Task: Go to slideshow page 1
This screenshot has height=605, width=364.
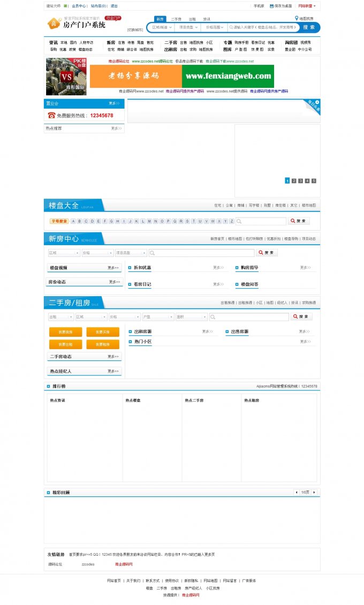Action: (287, 180)
